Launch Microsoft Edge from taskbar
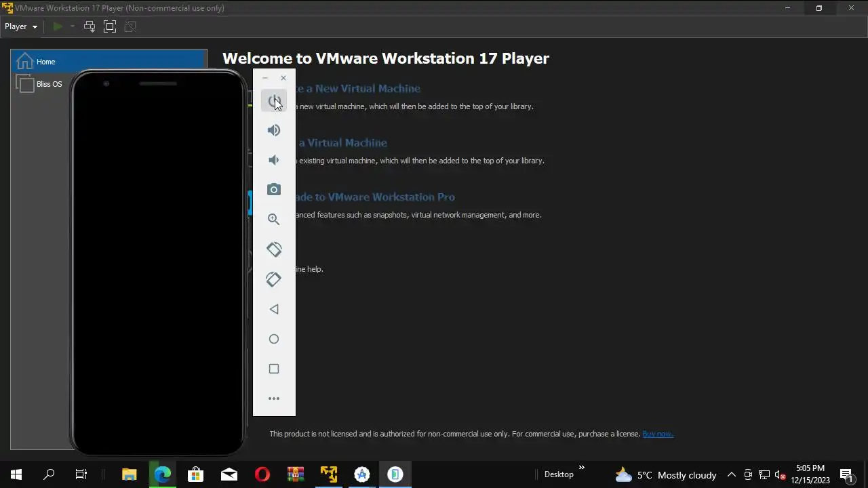The height and width of the screenshot is (488, 868). (x=162, y=474)
